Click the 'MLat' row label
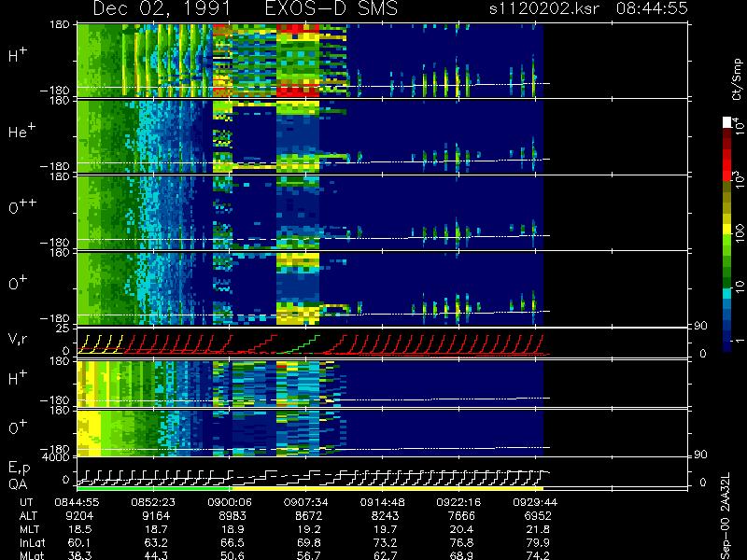747x560 pixels. [x=32, y=555]
